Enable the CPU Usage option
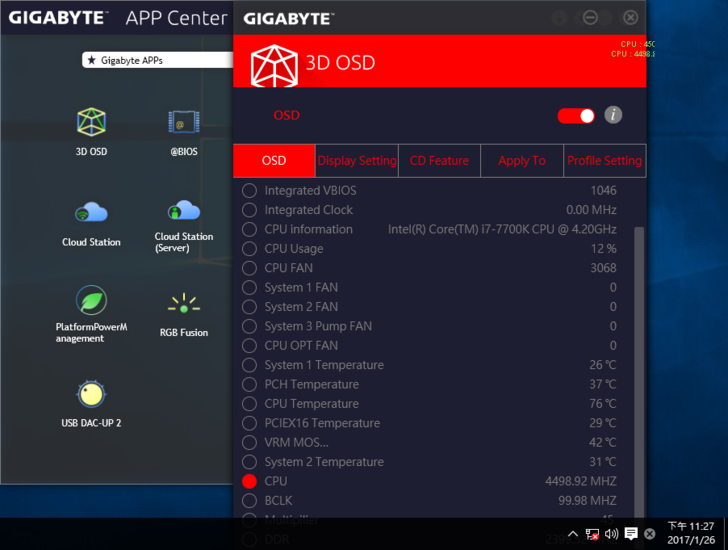The image size is (728, 550). 249,249
